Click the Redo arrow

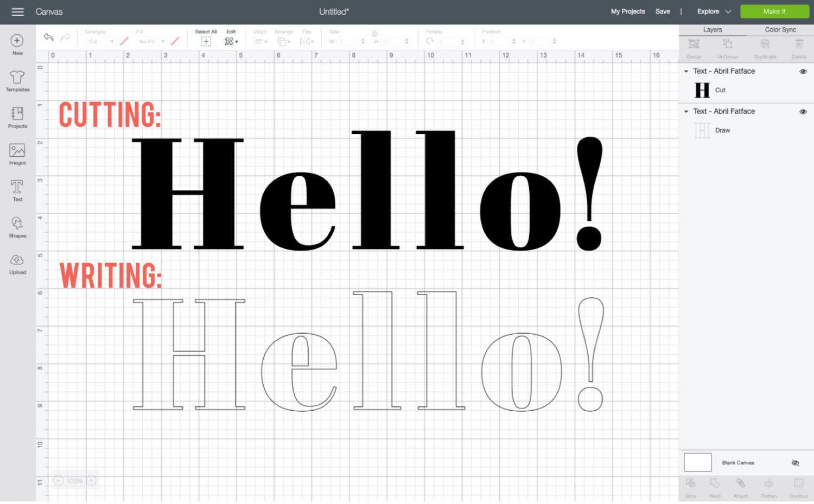click(65, 37)
